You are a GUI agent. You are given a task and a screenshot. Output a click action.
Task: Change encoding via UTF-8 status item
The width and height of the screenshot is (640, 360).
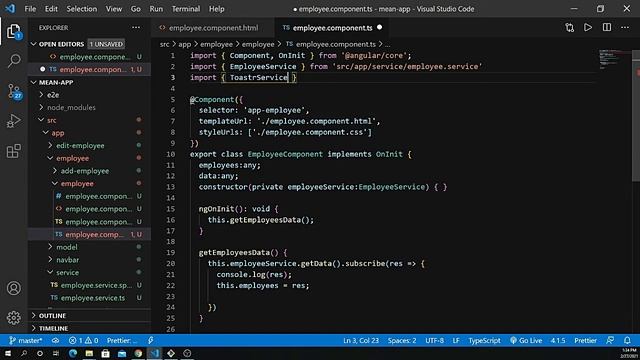click(434, 340)
